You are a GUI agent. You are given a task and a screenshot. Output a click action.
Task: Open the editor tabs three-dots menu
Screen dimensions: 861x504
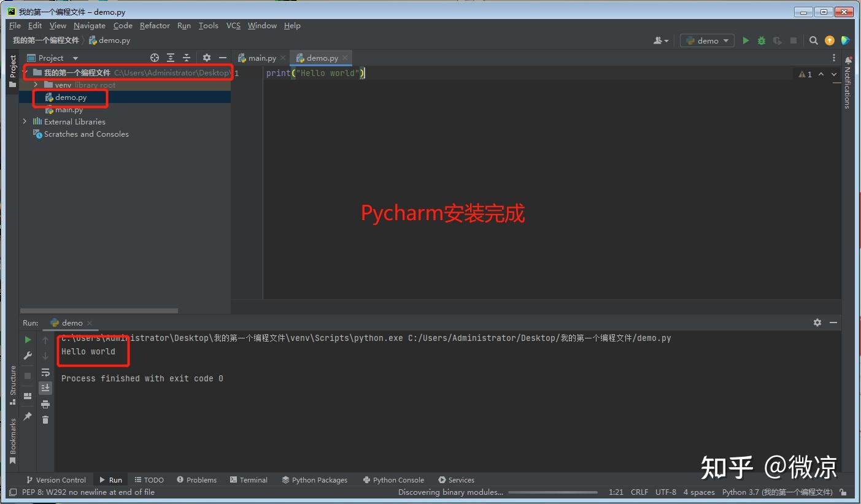coord(834,58)
